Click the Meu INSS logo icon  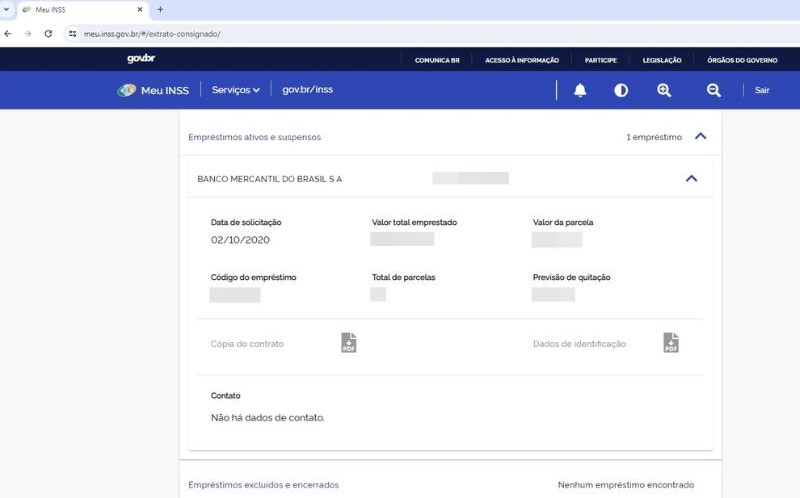coord(127,90)
